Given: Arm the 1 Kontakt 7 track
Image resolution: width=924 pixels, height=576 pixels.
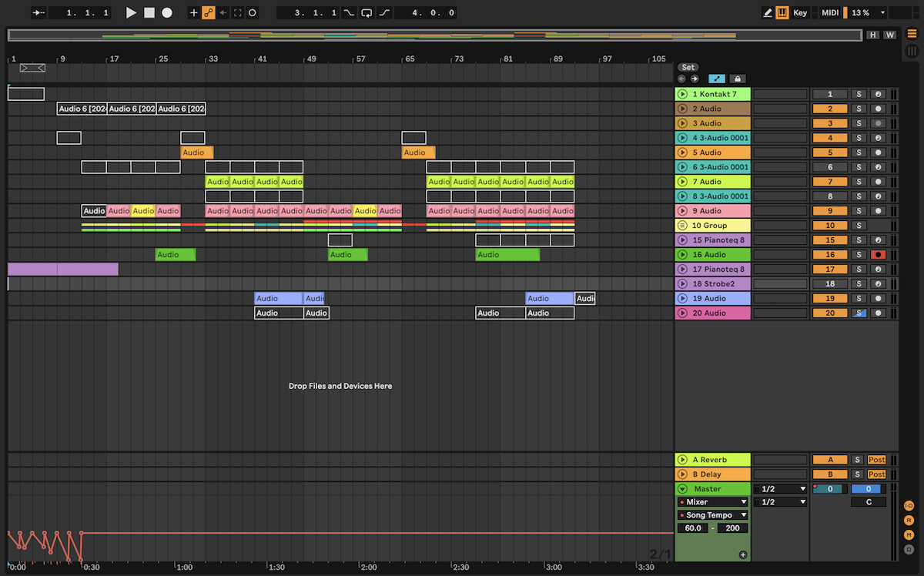Looking at the screenshot, I should pos(878,94).
